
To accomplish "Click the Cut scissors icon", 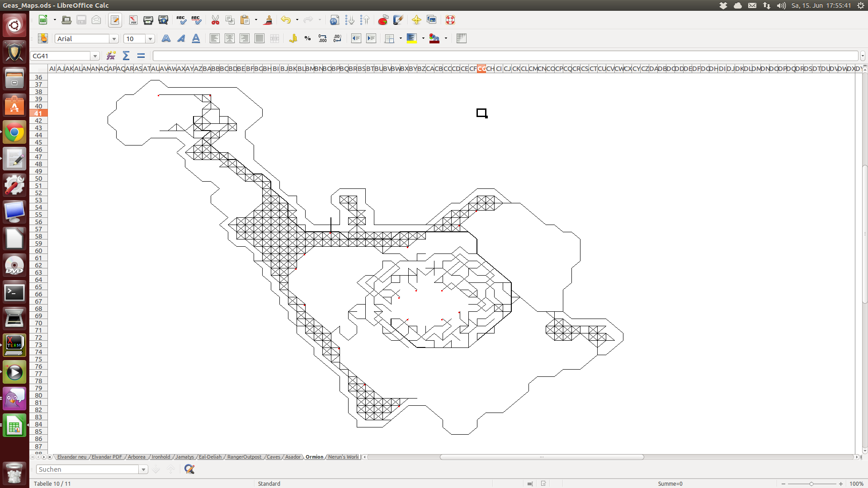I will coord(215,20).
